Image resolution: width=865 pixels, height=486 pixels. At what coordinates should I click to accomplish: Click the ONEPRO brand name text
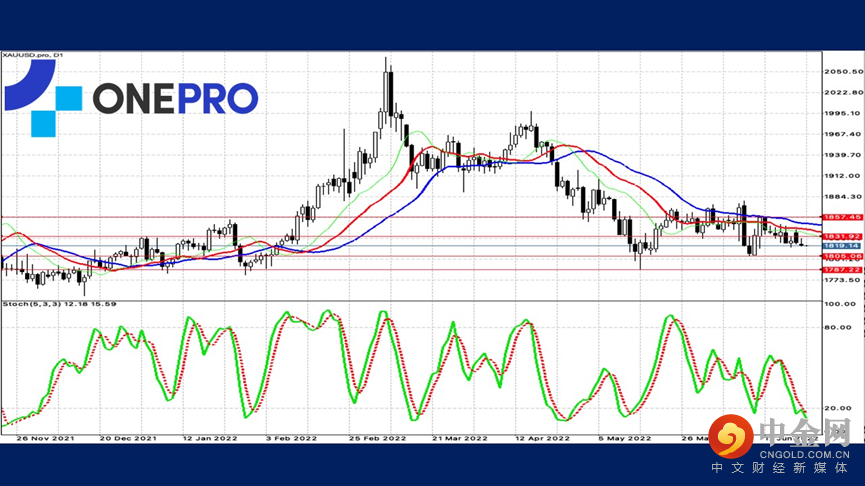(x=175, y=98)
